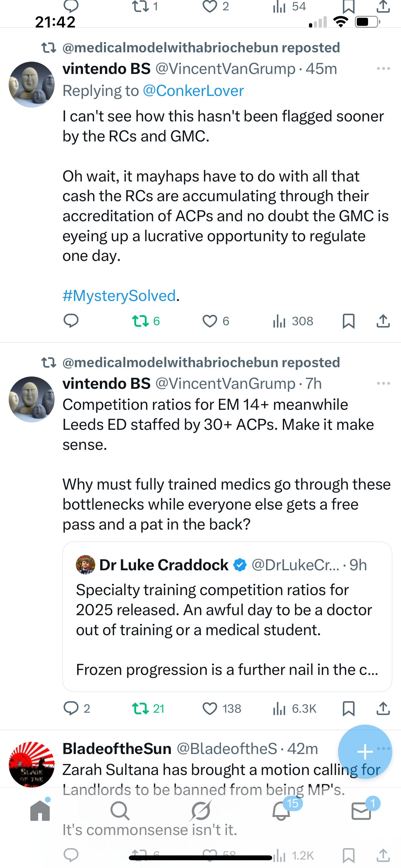Image resolution: width=401 pixels, height=868 pixels.
Task: Open Messages with 1 unread
Action: pyautogui.click(x=361, y=810)
